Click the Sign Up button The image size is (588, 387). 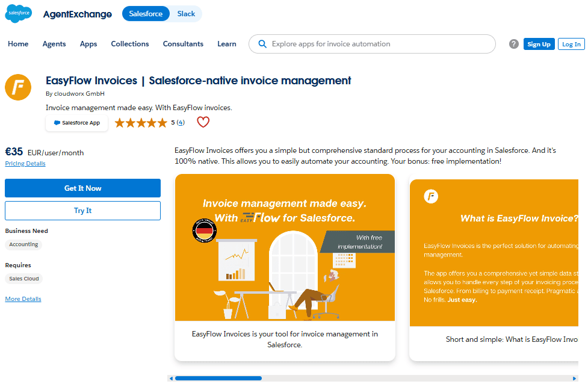coord(539,44)
